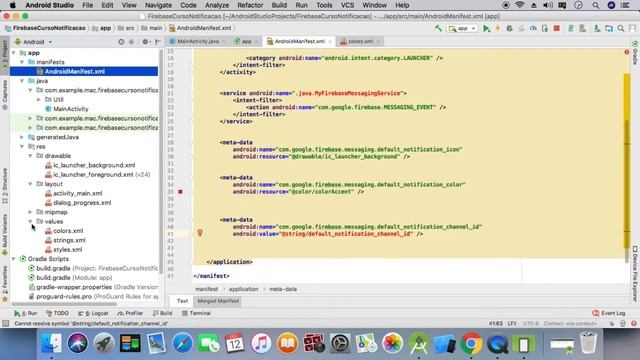Screen dimensions: 640x360
Task: Toggle the Favorites tool window
Action: click(x=5, y=284)
